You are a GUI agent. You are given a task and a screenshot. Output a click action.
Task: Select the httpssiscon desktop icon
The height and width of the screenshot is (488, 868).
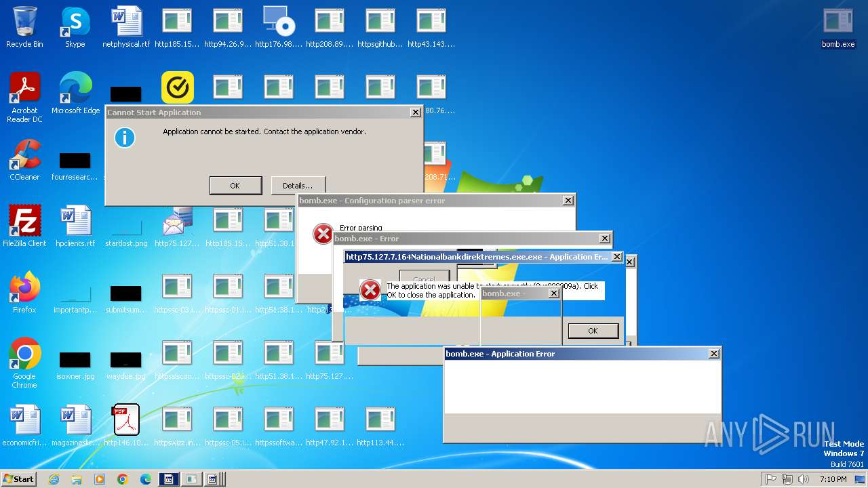(x=177, y=360)
